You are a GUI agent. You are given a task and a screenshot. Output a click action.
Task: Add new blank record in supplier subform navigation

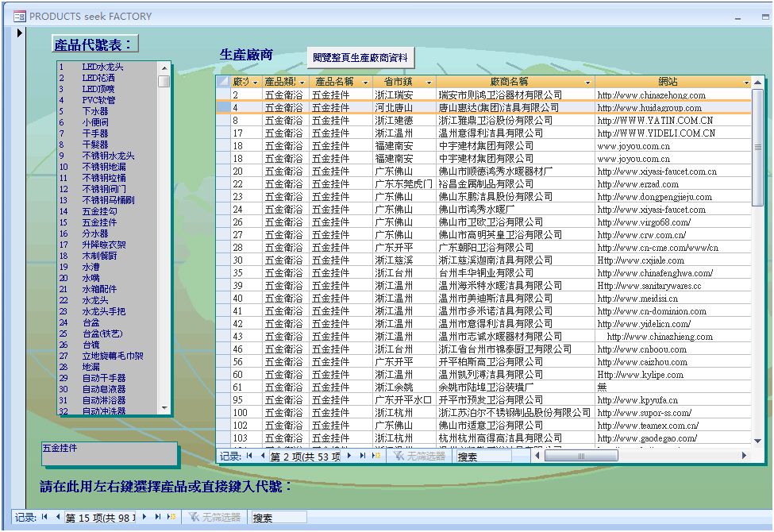click(376, 456)
